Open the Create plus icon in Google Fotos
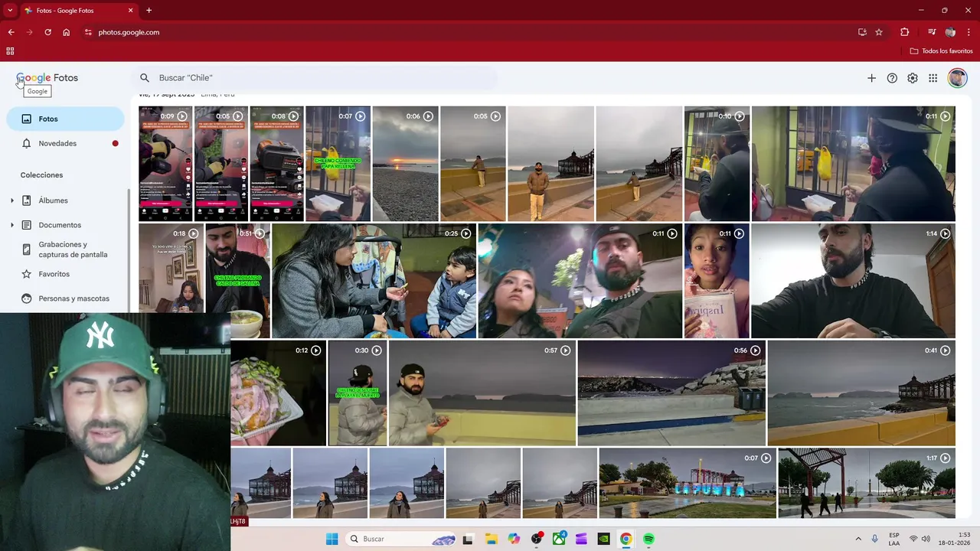The image size is (980, 551). point(871,78)
